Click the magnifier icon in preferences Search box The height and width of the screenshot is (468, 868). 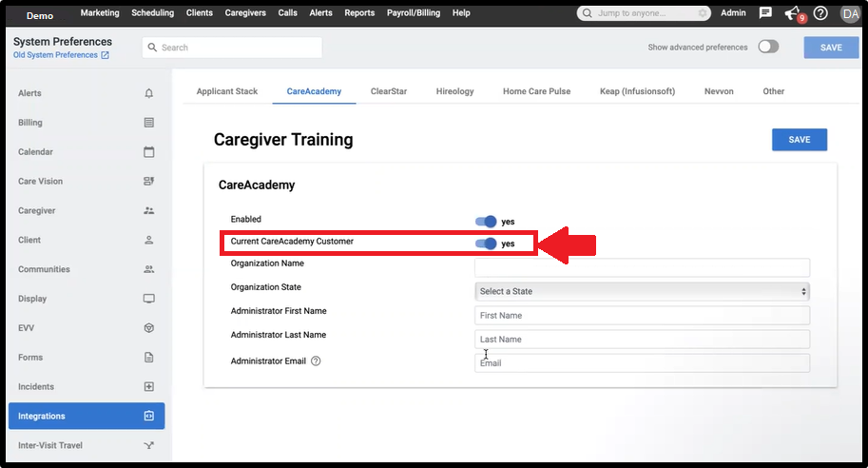click(x=152, y=48)
